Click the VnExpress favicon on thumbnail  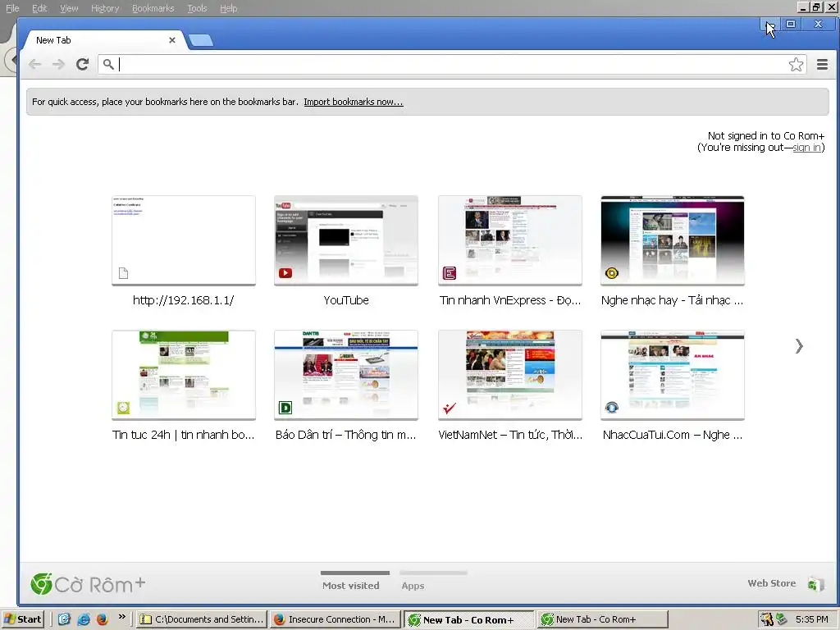[x=450, y=273]
